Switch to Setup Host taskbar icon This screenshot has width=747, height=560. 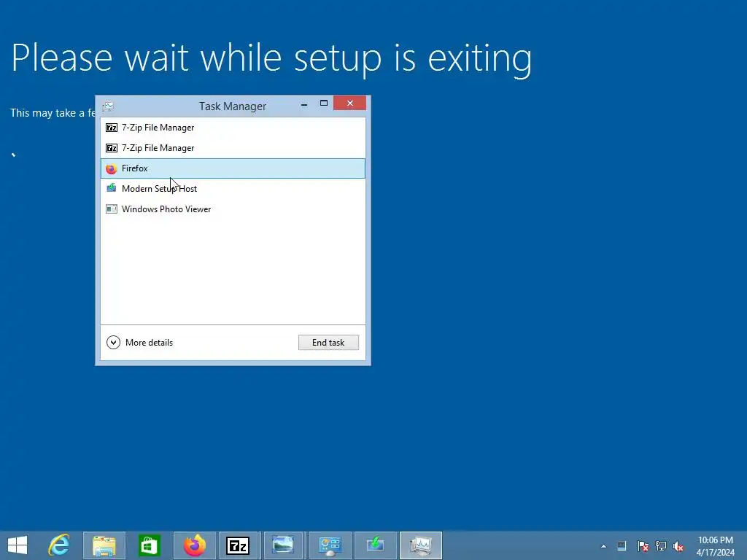point(376,545)
